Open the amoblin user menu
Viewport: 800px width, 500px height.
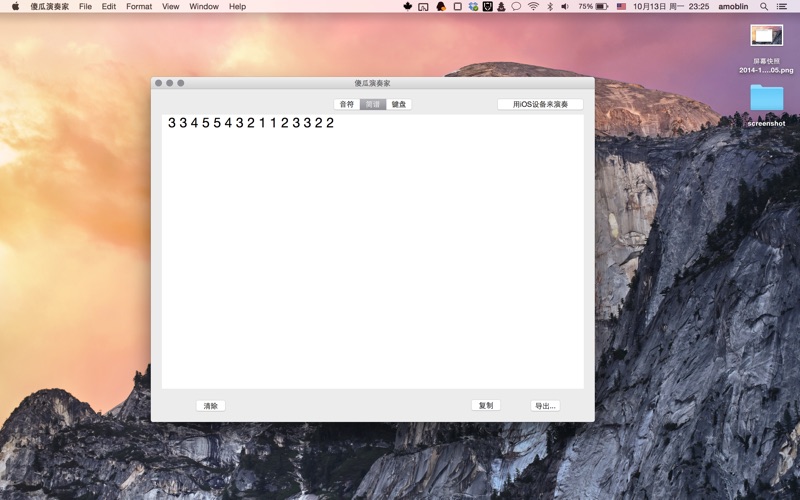coord(733,6)
